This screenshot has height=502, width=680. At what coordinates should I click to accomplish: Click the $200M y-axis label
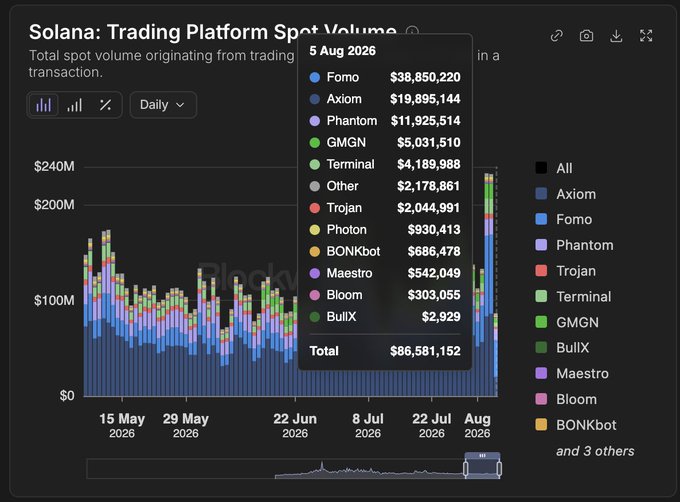pyautogui.click(x=54, y=204)
